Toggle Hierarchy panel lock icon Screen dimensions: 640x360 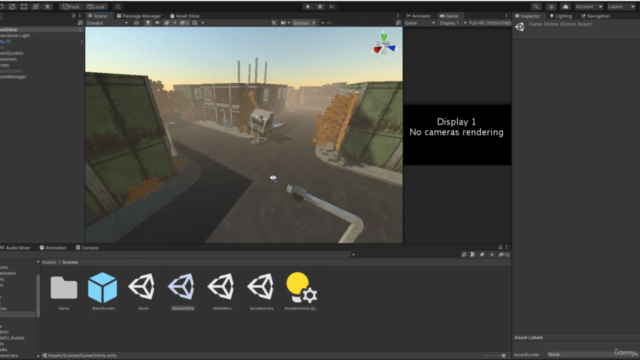click(73, 16)
